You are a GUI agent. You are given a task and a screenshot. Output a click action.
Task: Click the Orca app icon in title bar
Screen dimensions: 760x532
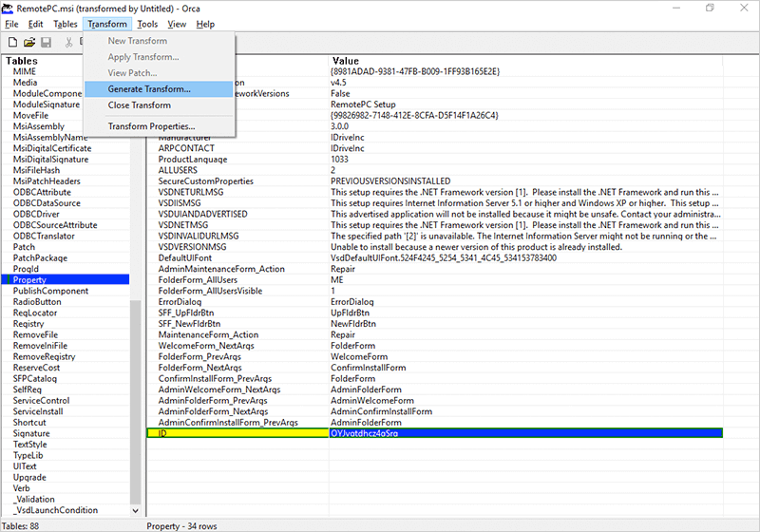[9, 8]
